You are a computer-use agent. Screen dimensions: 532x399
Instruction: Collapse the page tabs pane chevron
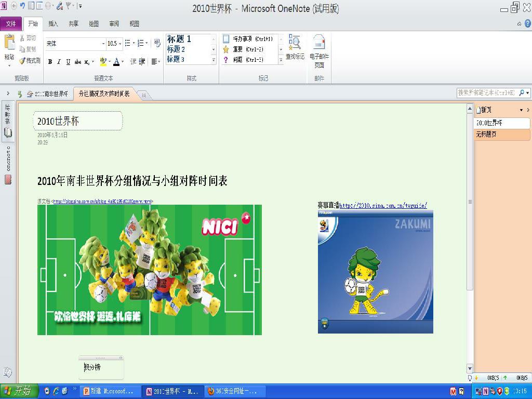click(x=528, y=110)
